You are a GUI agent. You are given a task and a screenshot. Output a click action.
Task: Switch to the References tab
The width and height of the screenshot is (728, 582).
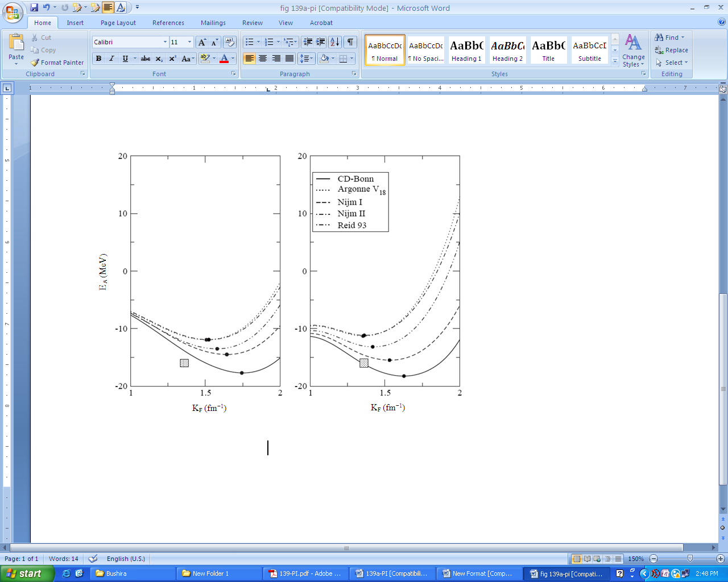168,23
